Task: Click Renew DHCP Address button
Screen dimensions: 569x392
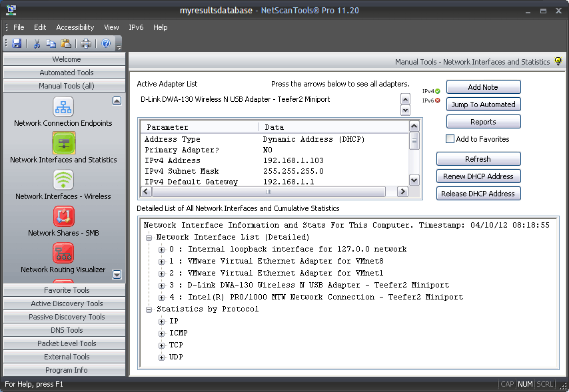Action: click(478, 176)
